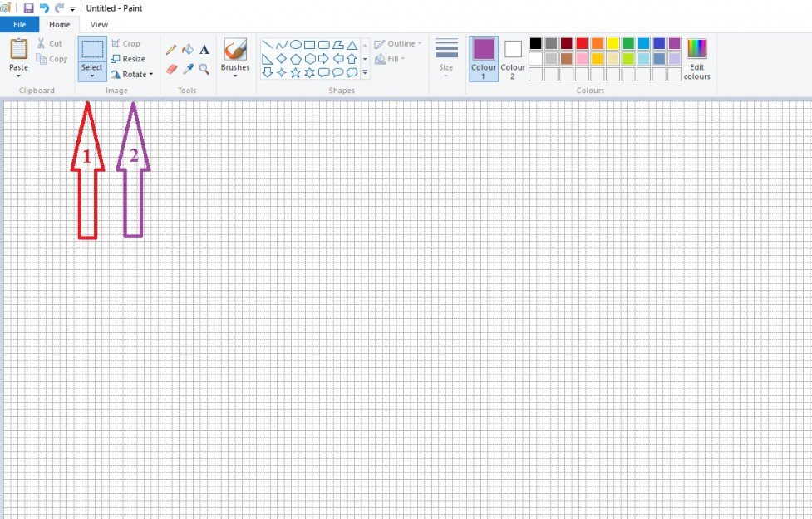Activate the Colour 1 foreground button
Image resolution: width=812 pixels, height=519 pixels.
(x=484, y=58)
